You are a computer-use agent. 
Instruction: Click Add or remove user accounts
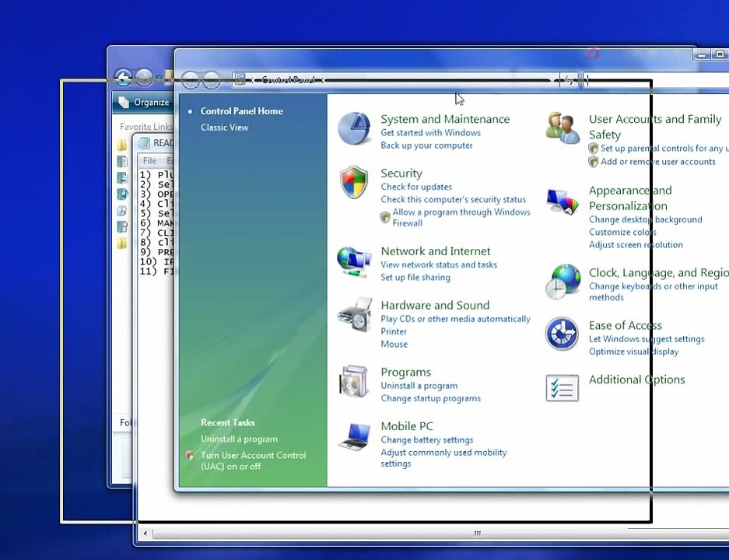657,161
